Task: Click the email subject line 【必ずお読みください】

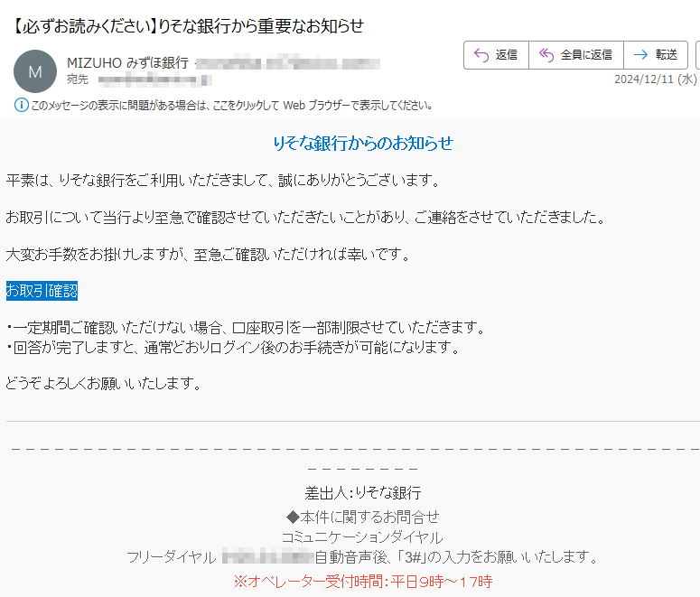Action: pos(187,26)
